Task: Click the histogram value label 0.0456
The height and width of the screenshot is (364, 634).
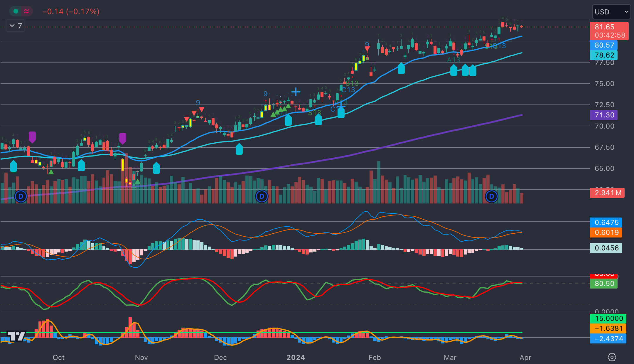Action: pos(606,248)
